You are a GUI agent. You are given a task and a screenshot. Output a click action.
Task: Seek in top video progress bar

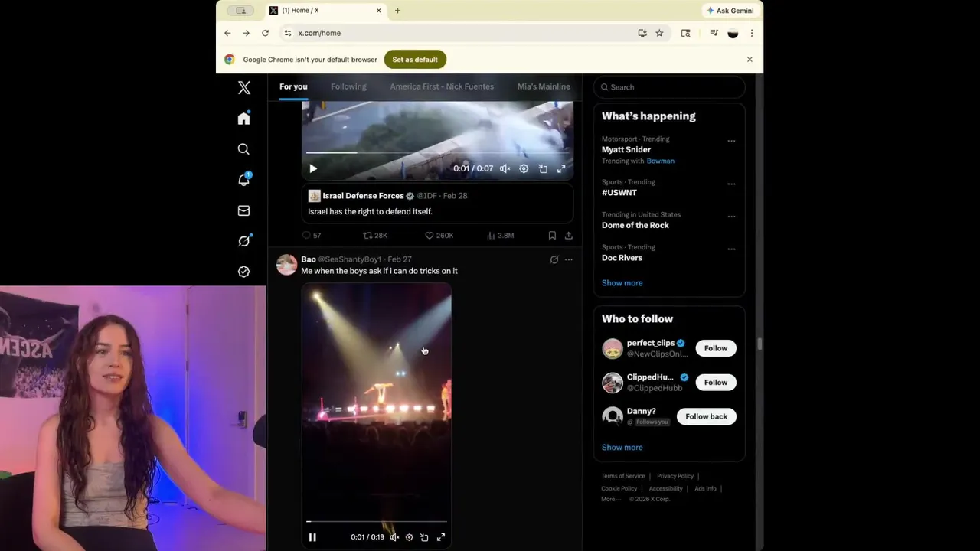tap(436, 153)
